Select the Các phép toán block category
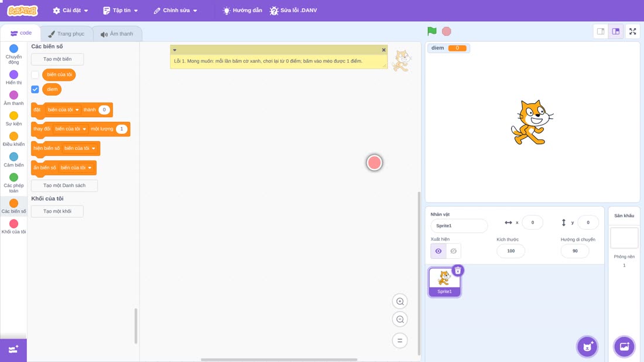The height and width of the screenshot is (362, 644). 13,182
